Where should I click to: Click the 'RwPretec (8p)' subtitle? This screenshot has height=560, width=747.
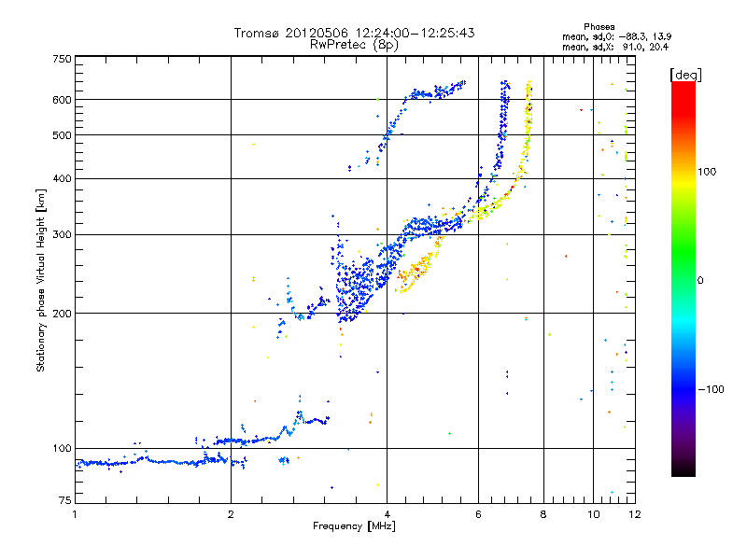pyautogui.click(x=354, y=45)
